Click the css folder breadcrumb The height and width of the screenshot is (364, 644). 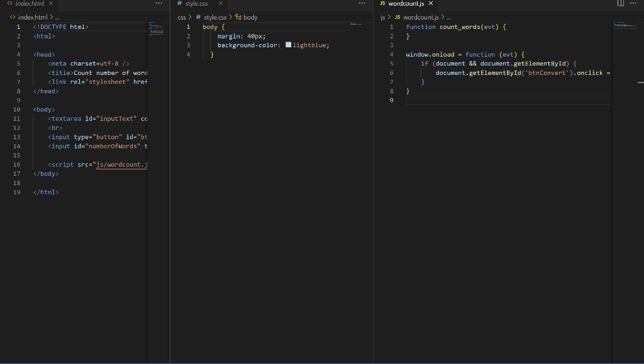coord(182,17)
